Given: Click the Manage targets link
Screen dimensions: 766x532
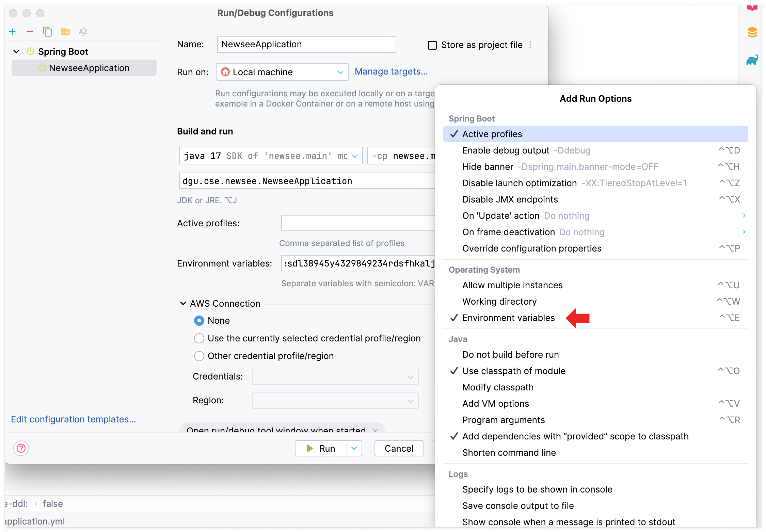Looking at the screenshot, I should pyautogui.click(x=391, y=72).
